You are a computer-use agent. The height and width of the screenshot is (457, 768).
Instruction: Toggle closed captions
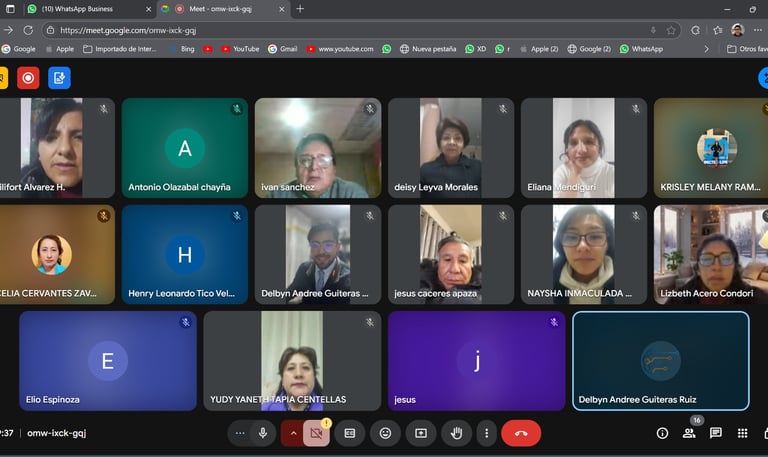[x=350, y=433]
